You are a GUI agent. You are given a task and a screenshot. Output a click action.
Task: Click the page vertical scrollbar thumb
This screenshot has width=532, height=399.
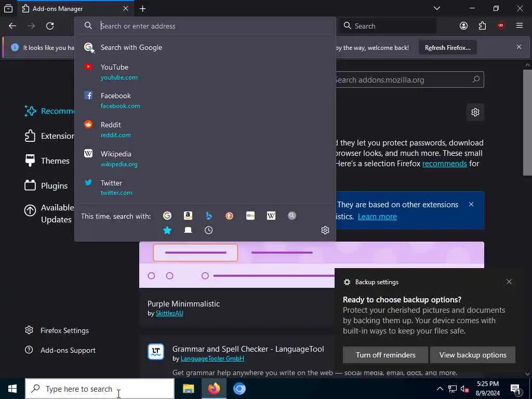(527, 122)
